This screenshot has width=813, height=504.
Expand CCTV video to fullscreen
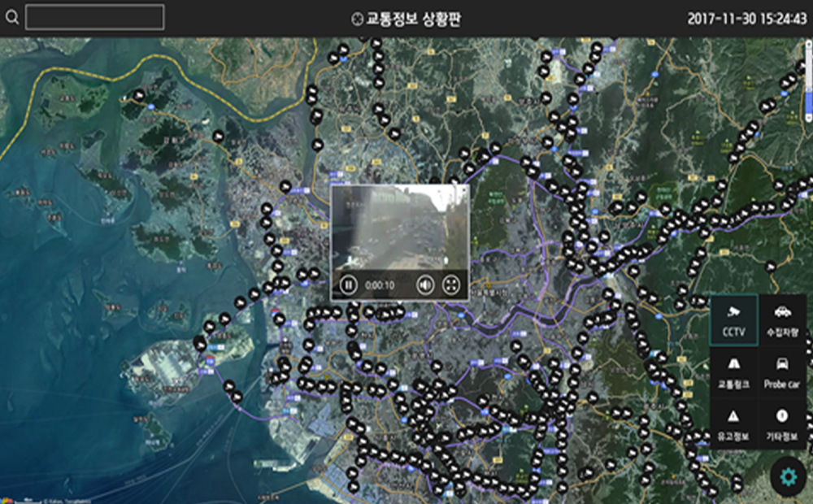coord(451,285)
